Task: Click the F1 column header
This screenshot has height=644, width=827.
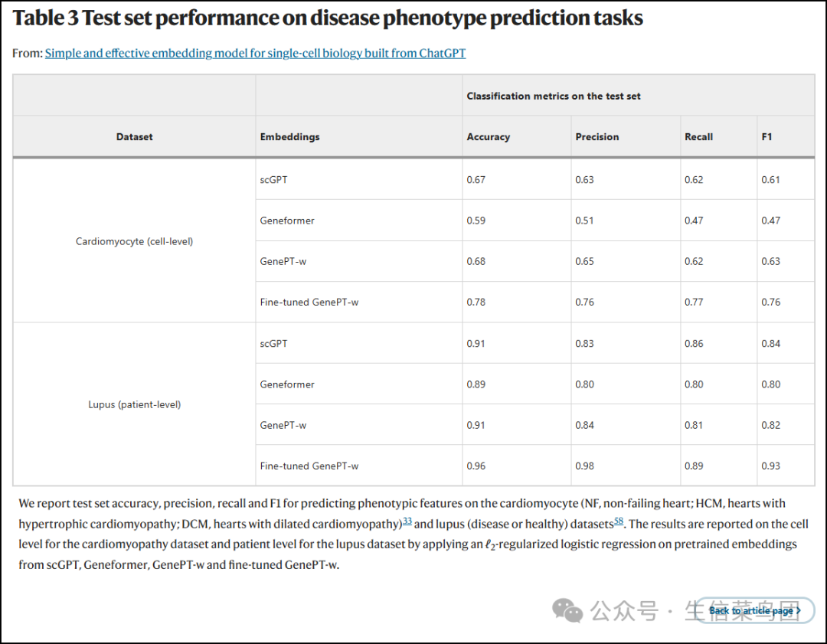Action: [767, 137]
